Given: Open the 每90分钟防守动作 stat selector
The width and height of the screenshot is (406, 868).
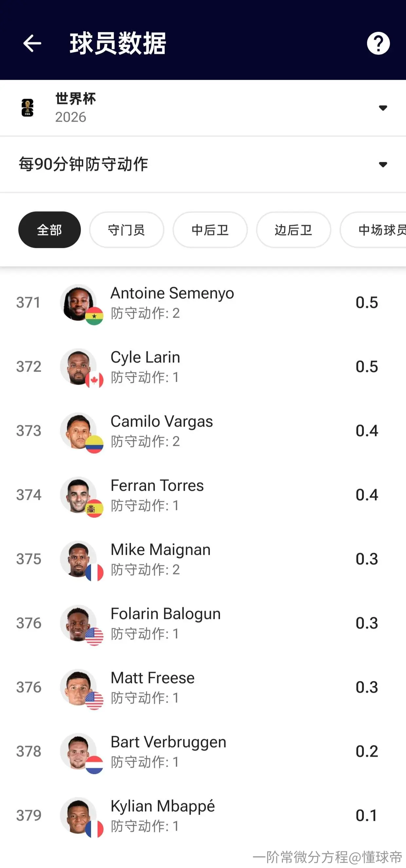Looking at the screenshot, I should [x=203, y=165].
